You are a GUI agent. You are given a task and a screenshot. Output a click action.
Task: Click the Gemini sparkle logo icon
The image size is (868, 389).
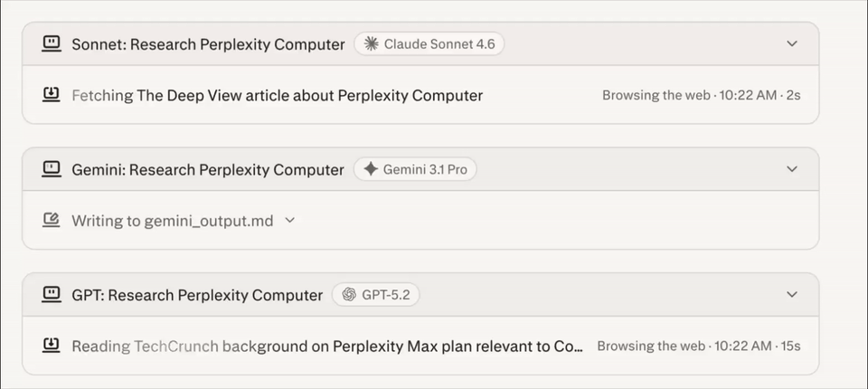[x=370, y=169]
